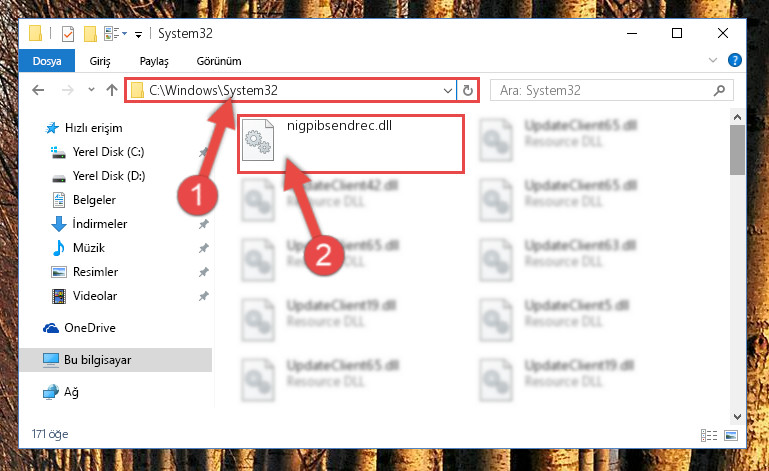Click Properties icon in quick access toolbar
This screenshot has height=471, width=769.
point(68,34)
